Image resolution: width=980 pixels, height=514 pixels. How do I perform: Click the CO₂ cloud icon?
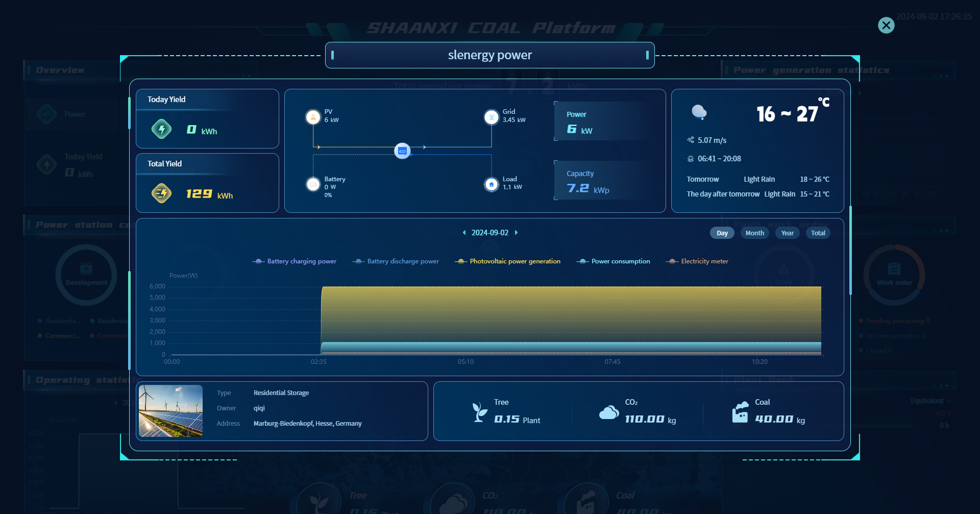(x=609, y=412)
